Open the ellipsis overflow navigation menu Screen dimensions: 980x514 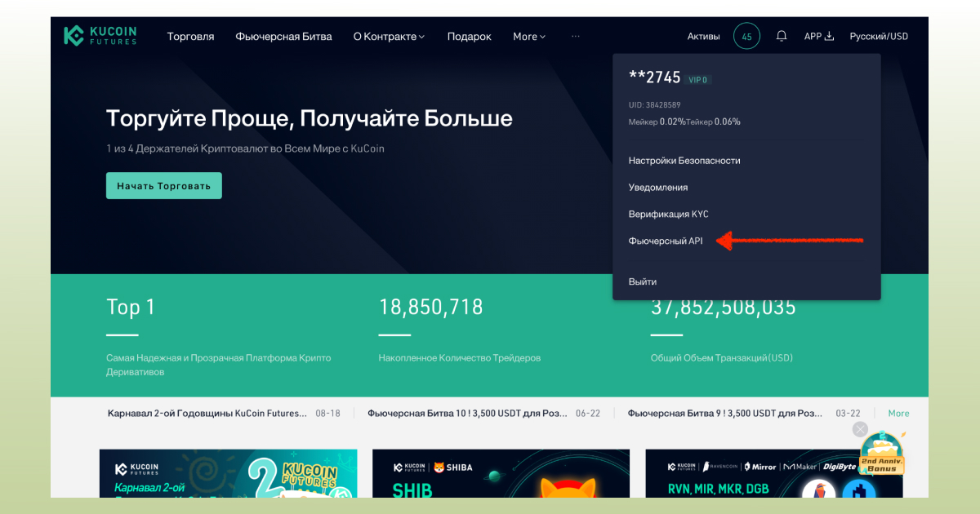[576, 36]
